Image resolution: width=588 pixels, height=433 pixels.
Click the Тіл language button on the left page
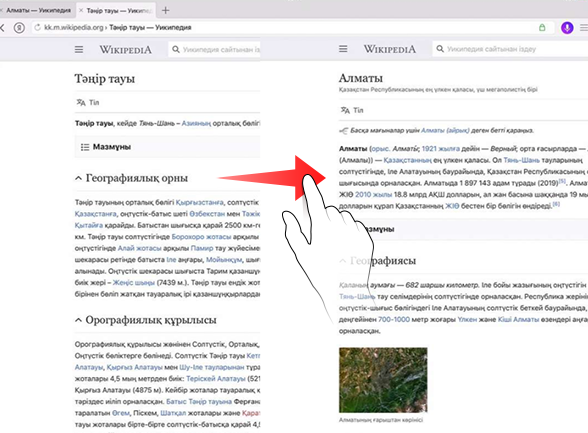tap(94, 102)
